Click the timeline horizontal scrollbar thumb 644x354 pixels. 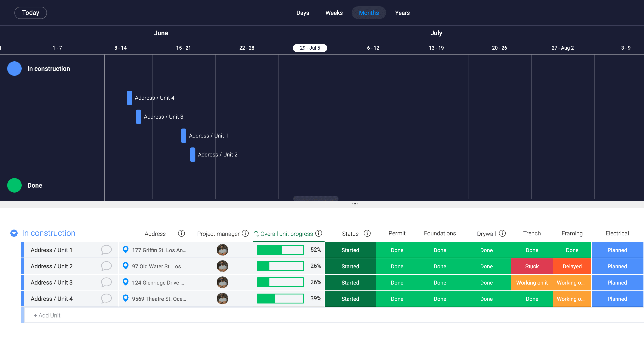(316, 199)
